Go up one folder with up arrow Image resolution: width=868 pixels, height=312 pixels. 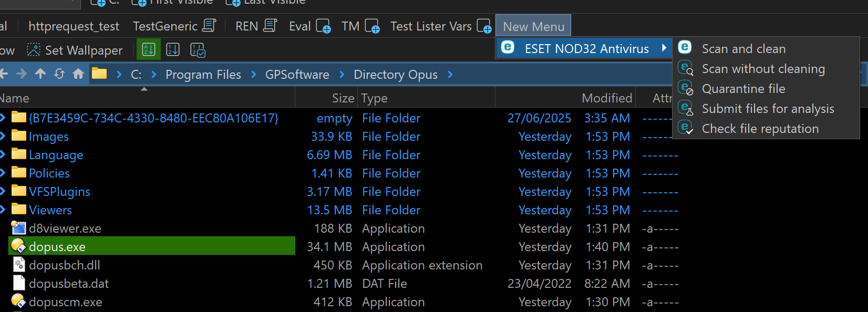pos(40,74)
